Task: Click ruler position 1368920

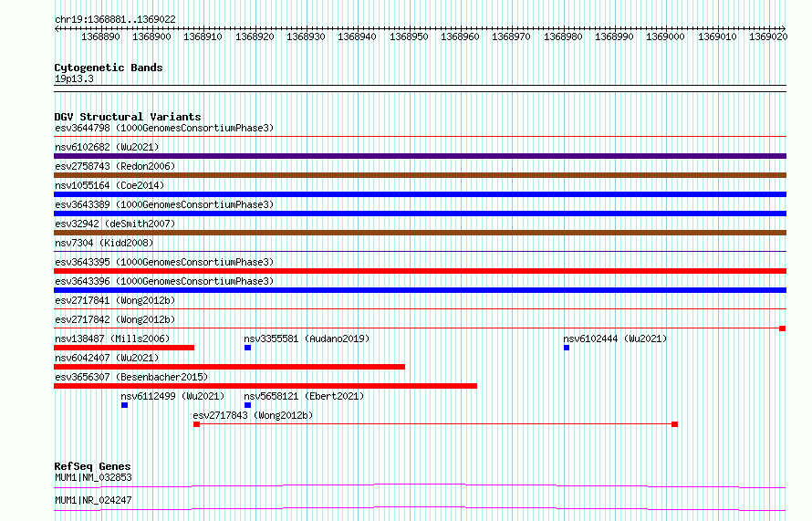Action: [255, 36]
